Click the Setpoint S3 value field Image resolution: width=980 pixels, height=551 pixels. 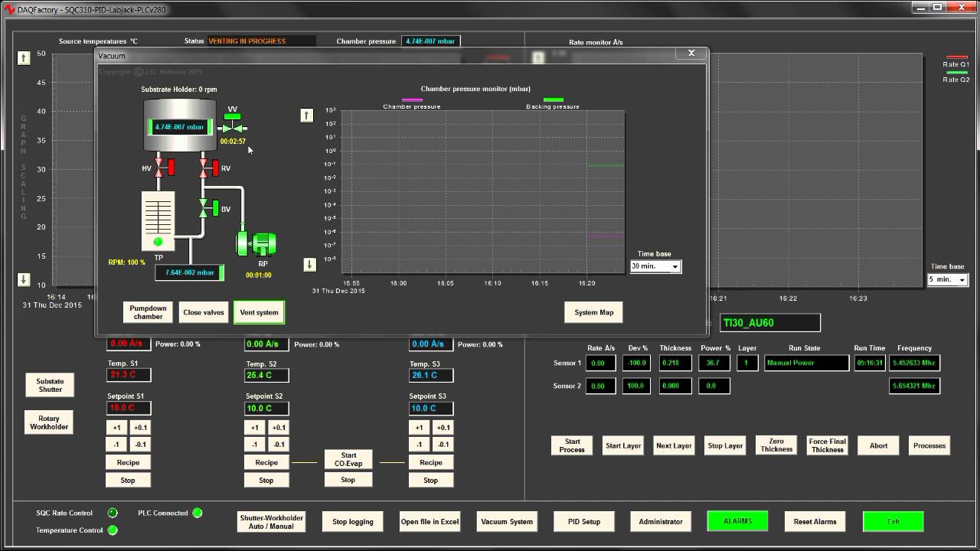point(430,408)
